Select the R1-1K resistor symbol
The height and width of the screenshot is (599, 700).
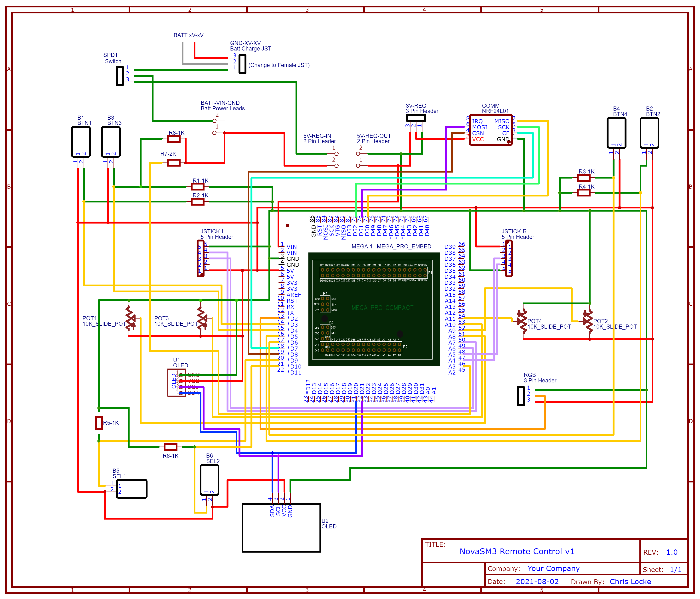[198, 187]
